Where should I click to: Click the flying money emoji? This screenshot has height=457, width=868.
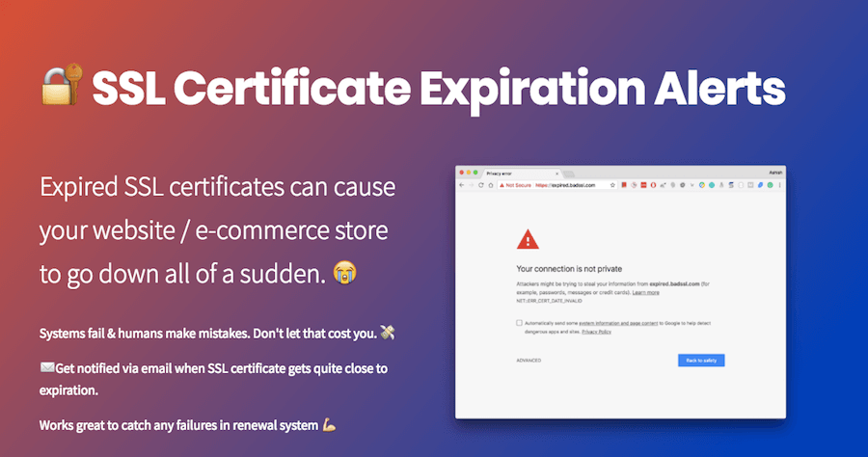pyautogui.click(x=388, y=332)
